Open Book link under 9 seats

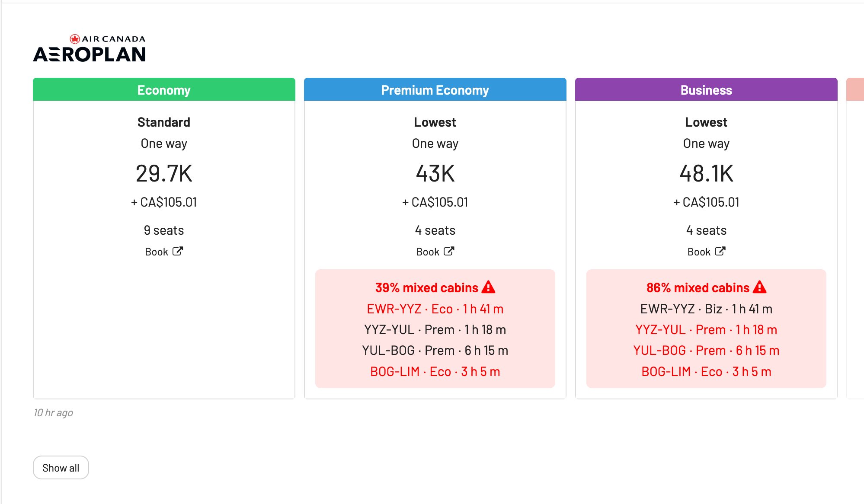click(157, 252)
